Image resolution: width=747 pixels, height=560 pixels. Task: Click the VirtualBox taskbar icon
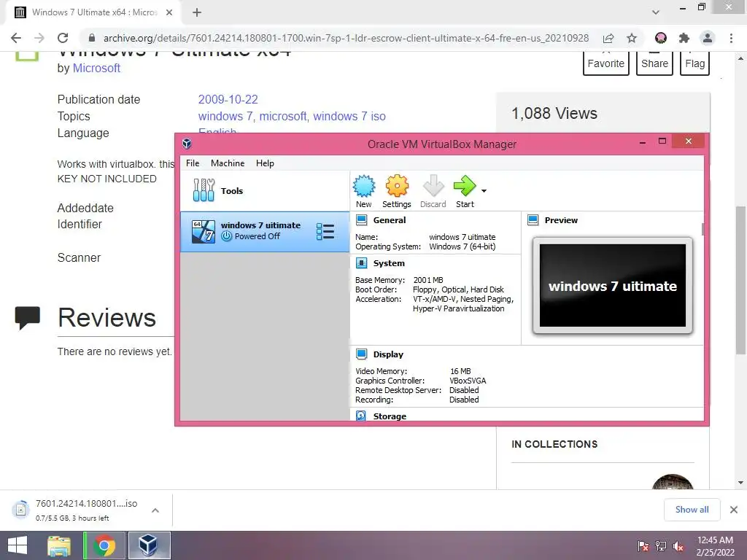149,545
